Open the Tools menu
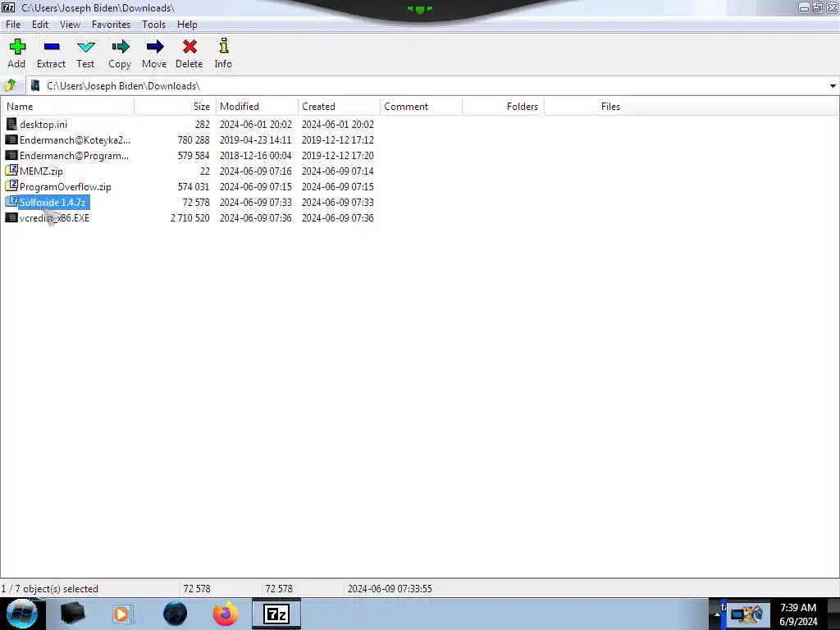The height and width of the screenshot is (630, 840). (153, 25)
